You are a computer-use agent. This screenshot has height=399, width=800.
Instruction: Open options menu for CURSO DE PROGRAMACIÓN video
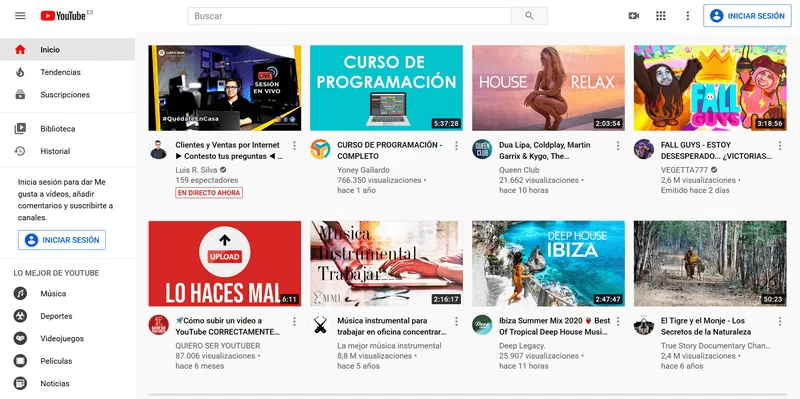(x=456, y=146)
